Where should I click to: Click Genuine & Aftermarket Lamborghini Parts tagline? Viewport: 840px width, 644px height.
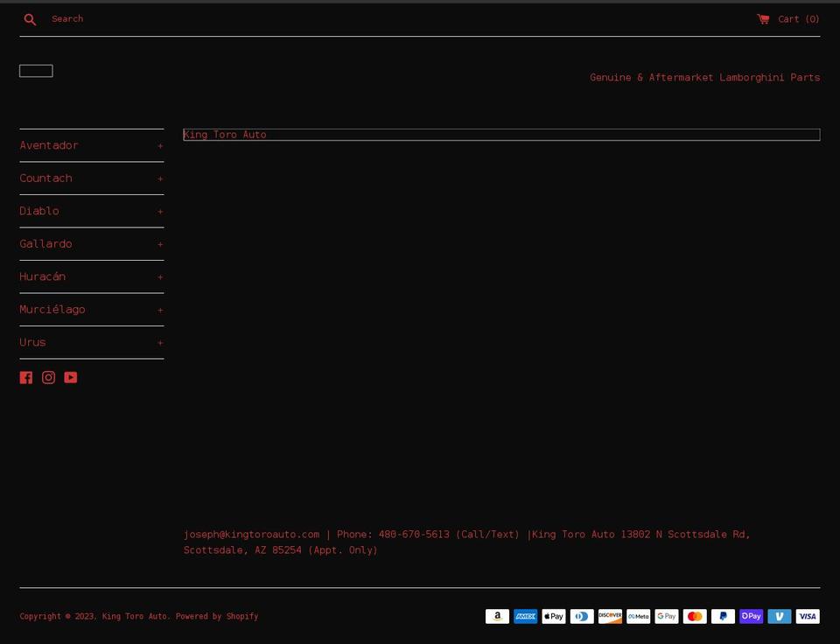click(705, 77)
